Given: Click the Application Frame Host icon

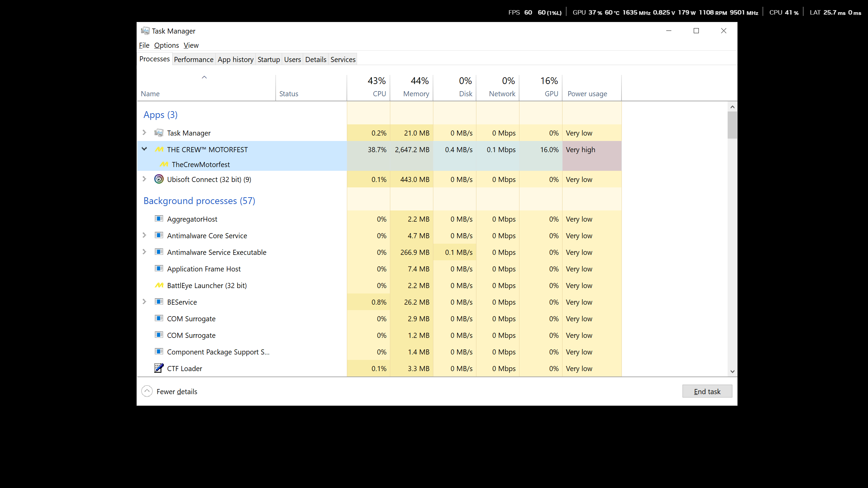Looking at the screenshot, I should pyautogui.click(x=159, y=268).
